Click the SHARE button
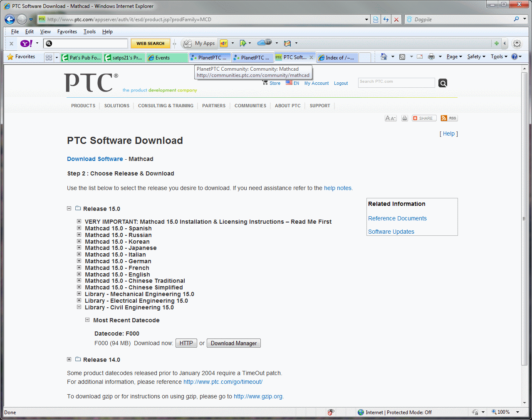This screenshot has height=420, width=532. [424, 118]
